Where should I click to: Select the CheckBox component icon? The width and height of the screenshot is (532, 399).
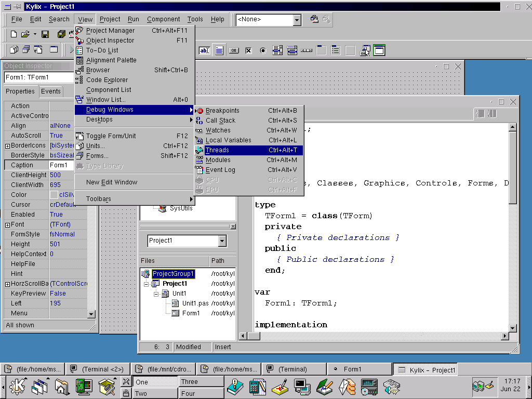click(x=248, y=50)
